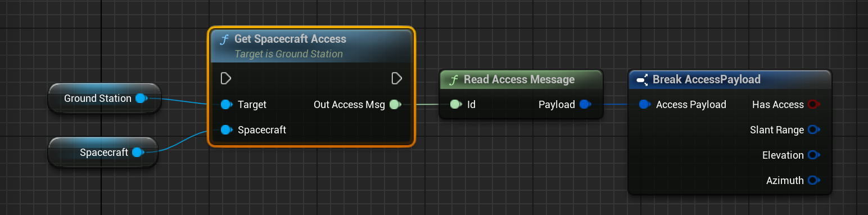Click the 'Slant Range' pin label
The image size is (868, 215).
click(x=777, y=130)
